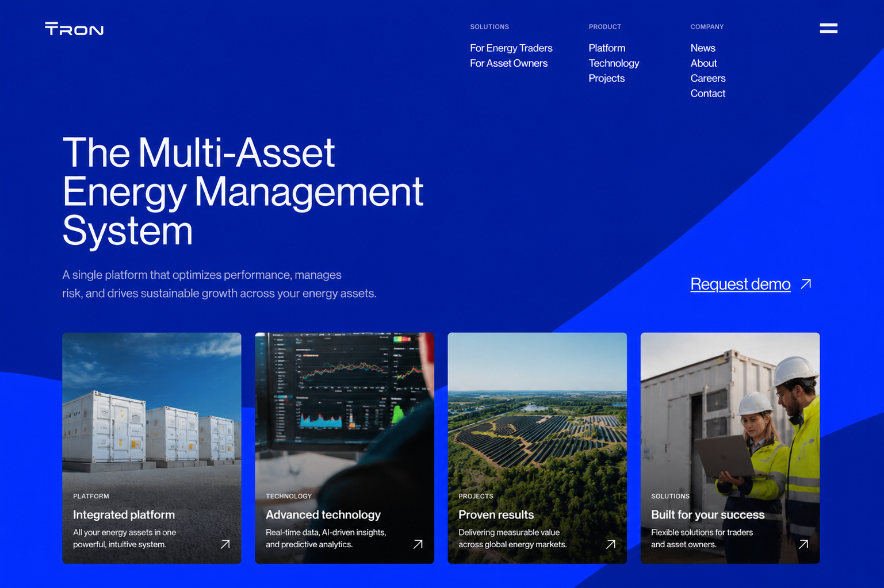The height and width of the screenshot is (588, 884).
Task: Open the Integrated platform card heading
Action: pyautogui.click(x=124, y=515)
